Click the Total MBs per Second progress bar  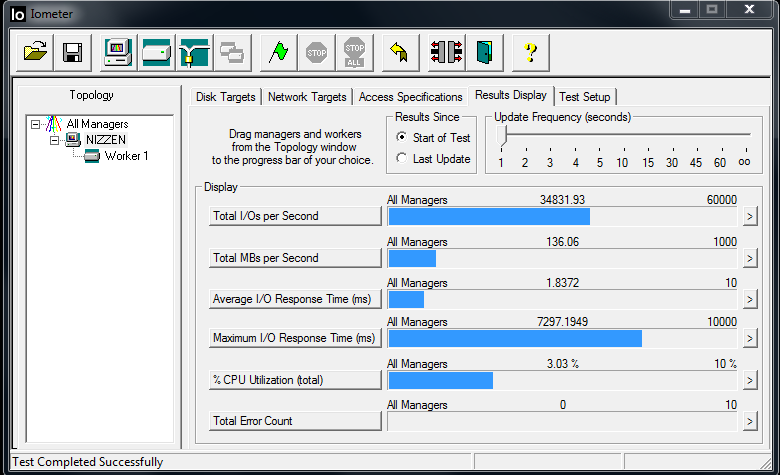coord(562,259)
